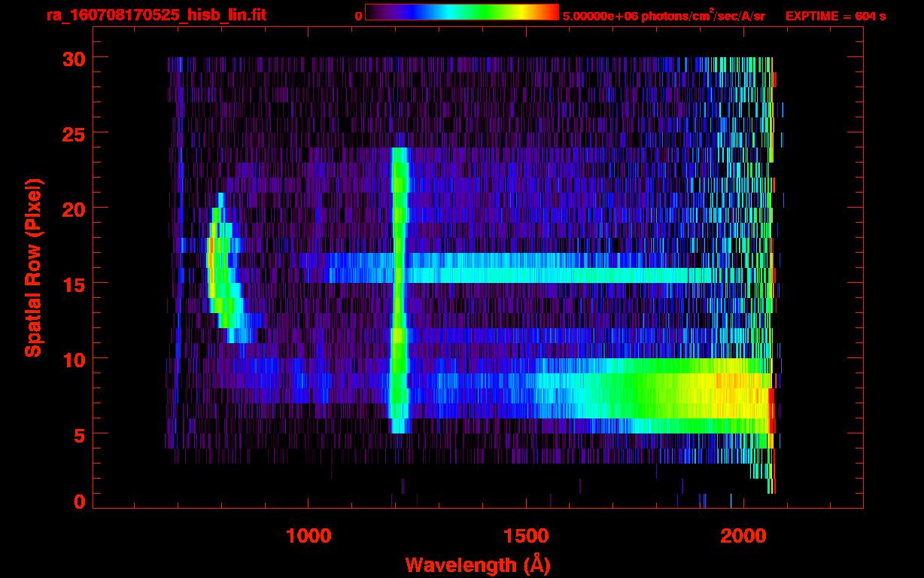Click the 0 spatial row tick label
The width and height of the screenshot is (924, 578).
(79, 501)
